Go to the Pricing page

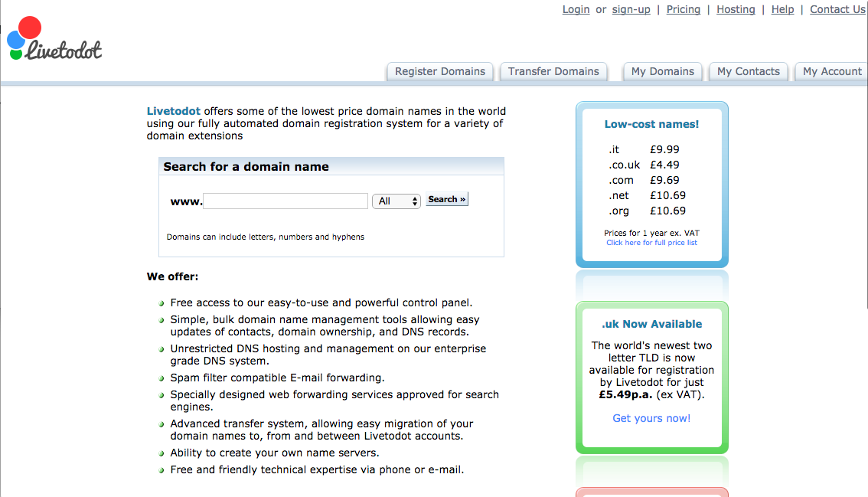point(683,9)
